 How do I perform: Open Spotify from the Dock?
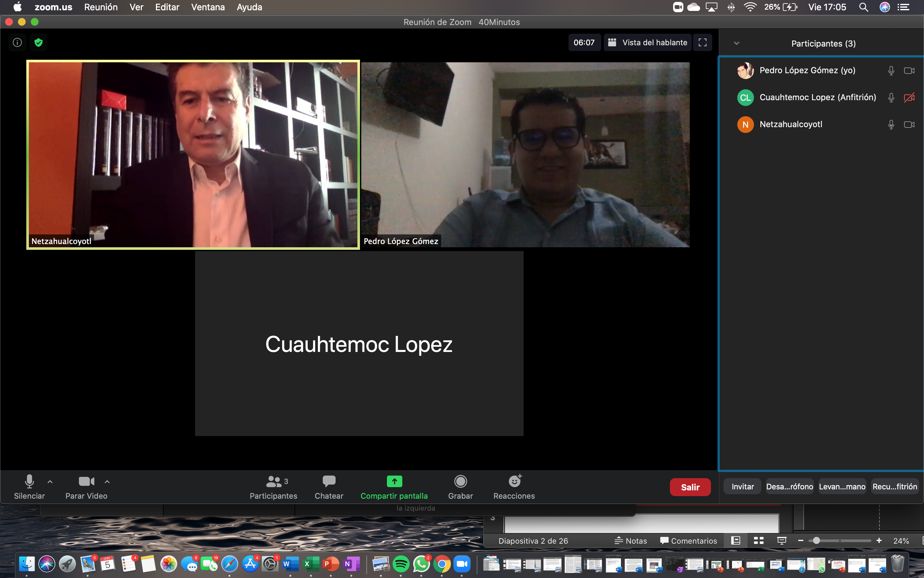tap(401, 564)
